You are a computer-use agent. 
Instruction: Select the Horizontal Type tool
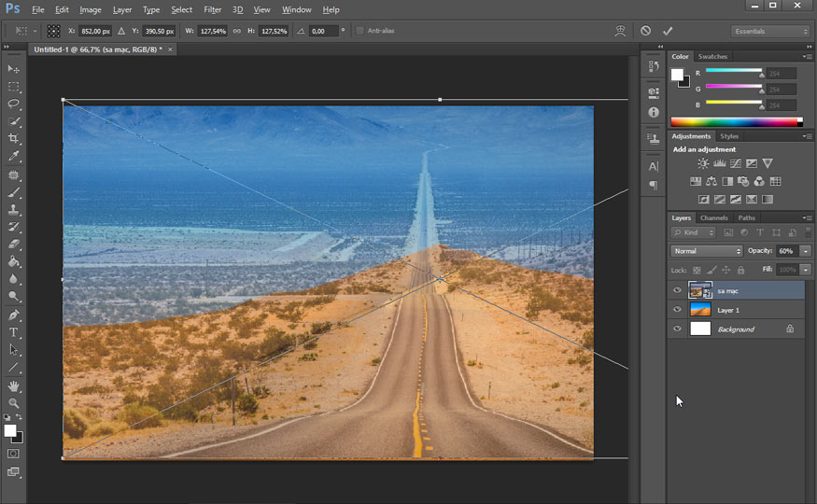pyautogui.click(x=14, y=332)
